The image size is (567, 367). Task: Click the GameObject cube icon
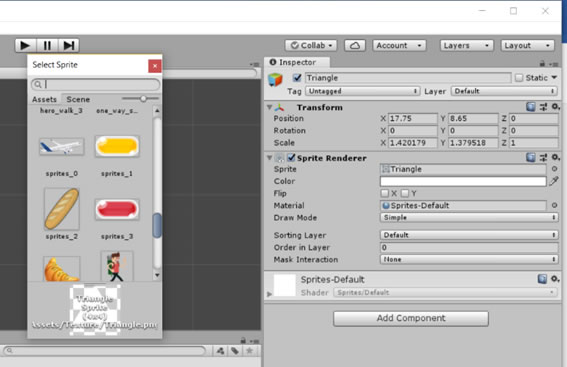tap(275, 80)
